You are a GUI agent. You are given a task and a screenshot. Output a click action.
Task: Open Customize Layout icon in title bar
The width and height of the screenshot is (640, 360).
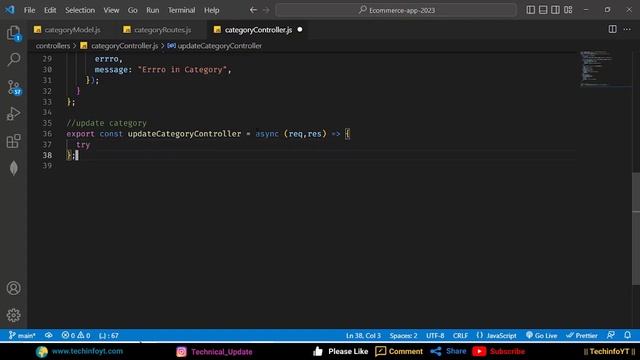568,10
